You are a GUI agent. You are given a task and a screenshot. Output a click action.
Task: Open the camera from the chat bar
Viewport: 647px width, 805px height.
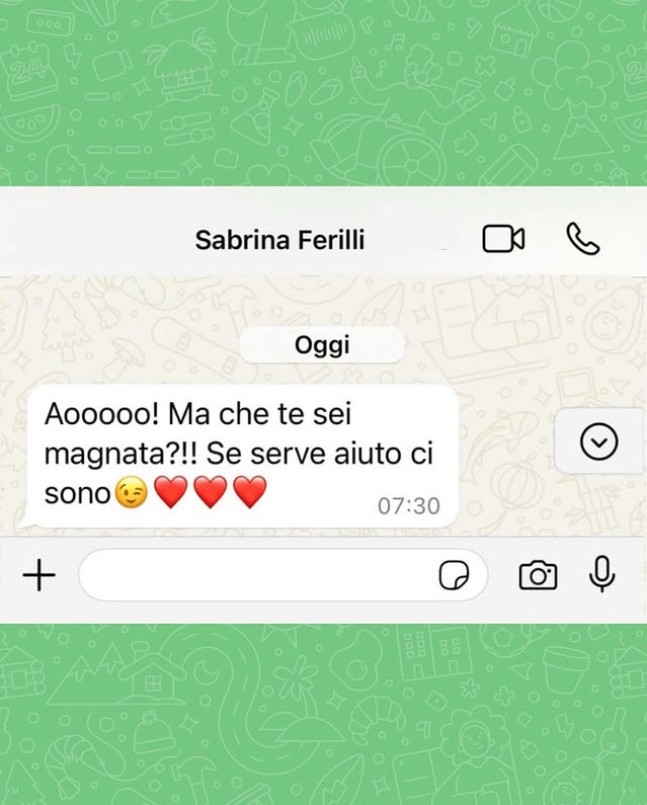[x=538, y=575]
